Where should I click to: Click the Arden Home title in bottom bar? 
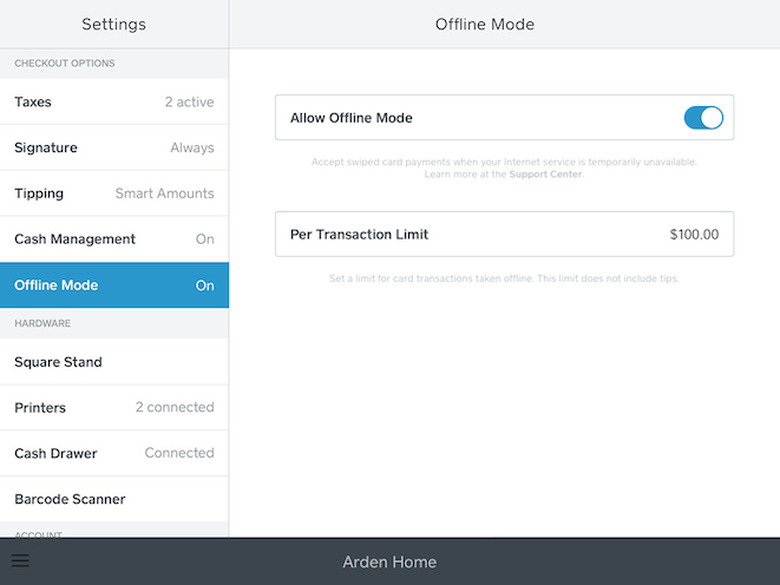coord(390,562)
